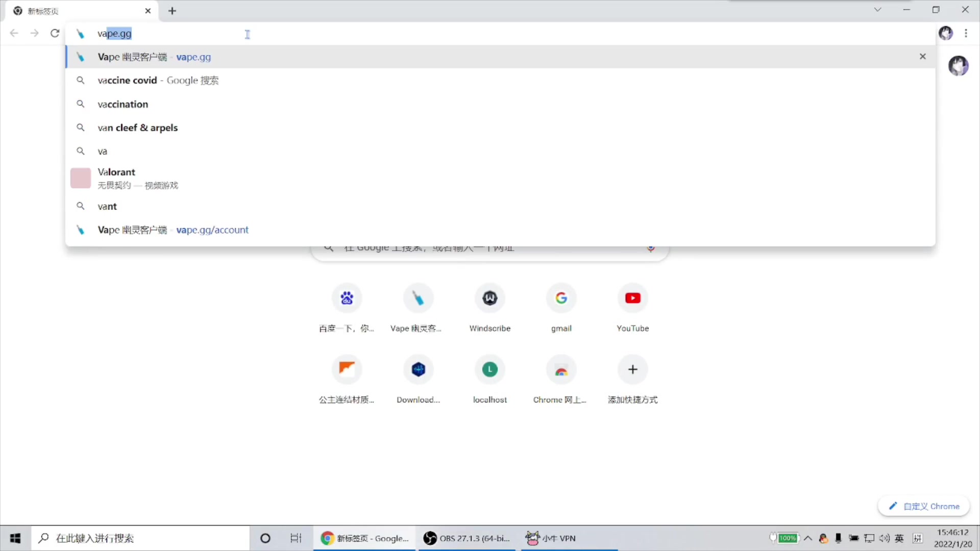This screenshot has height=551, width=980.
Task: Remove the vape.gg suggestion with the X
Action: 923,57
